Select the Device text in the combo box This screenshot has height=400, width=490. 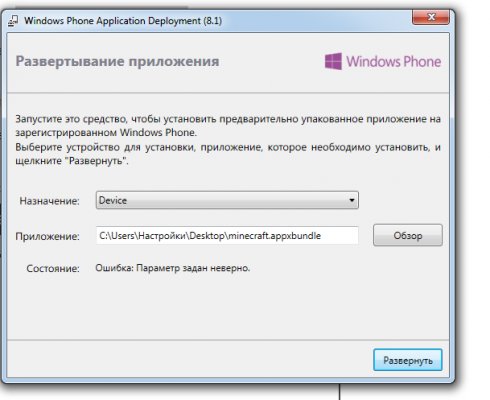tap(113, 200)
